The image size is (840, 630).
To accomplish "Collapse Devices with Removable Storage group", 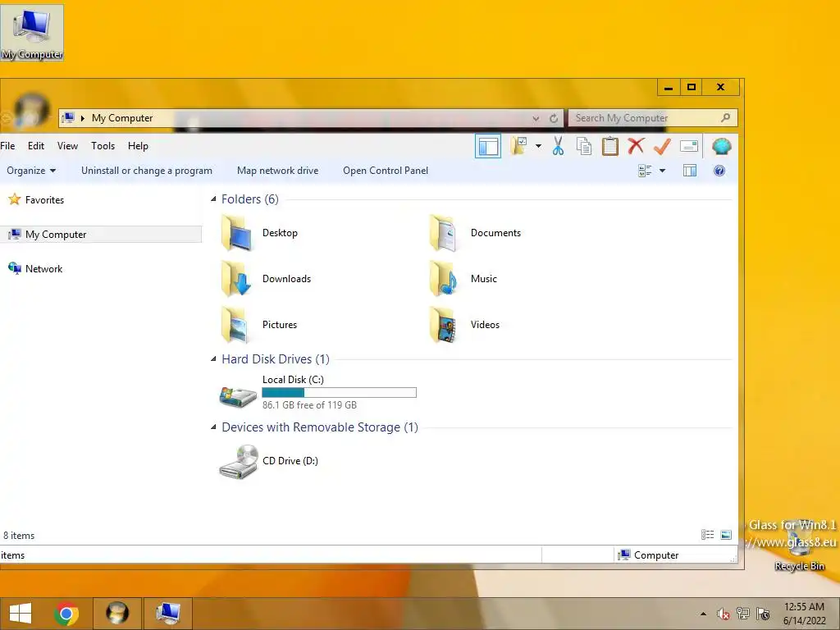I will click(213, 427).
